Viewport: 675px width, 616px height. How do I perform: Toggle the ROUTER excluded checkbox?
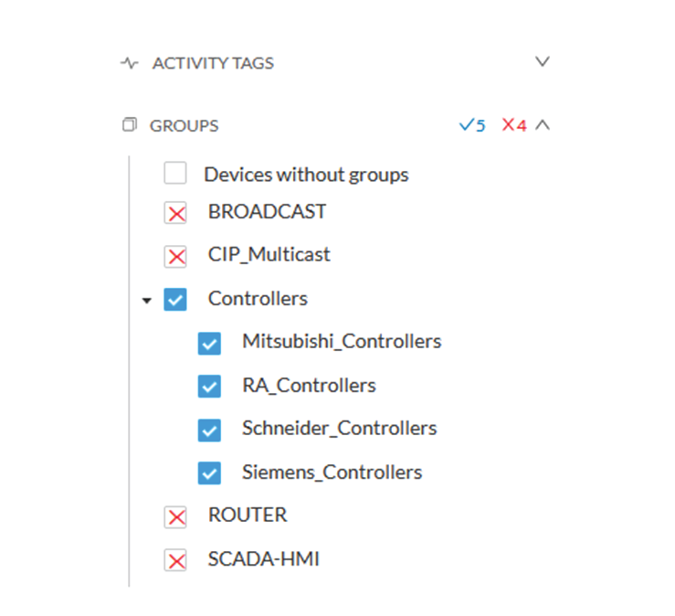[175, 517]
